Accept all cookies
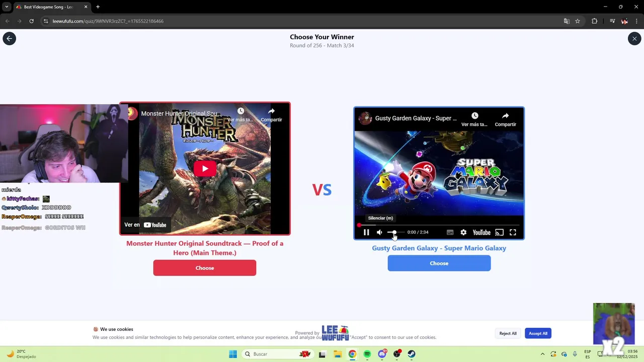The width and height of the screenshot is (644, 362). (538, 333)
